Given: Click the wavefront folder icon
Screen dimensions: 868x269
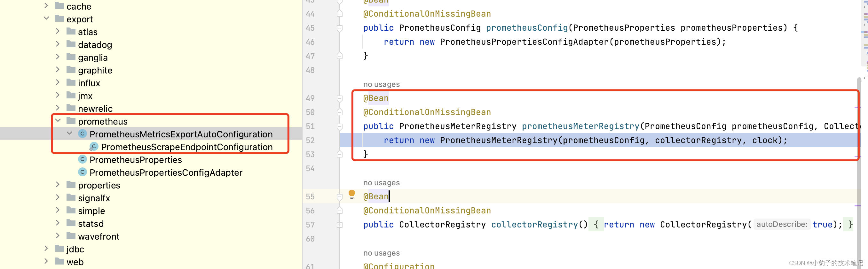Looking at the screenshot, I should click(x=70, y=236).
